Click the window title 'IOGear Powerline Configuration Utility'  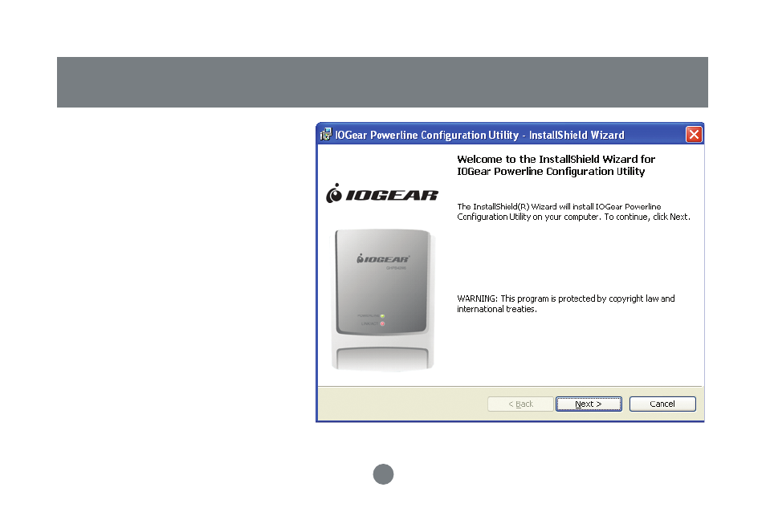coord(479,135)
